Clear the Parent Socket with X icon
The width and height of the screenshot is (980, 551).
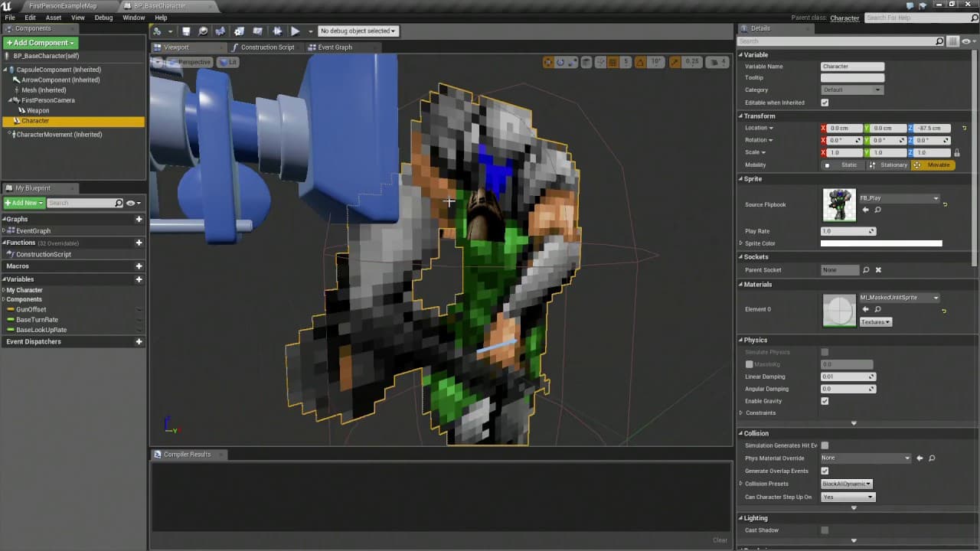(878, 270)
